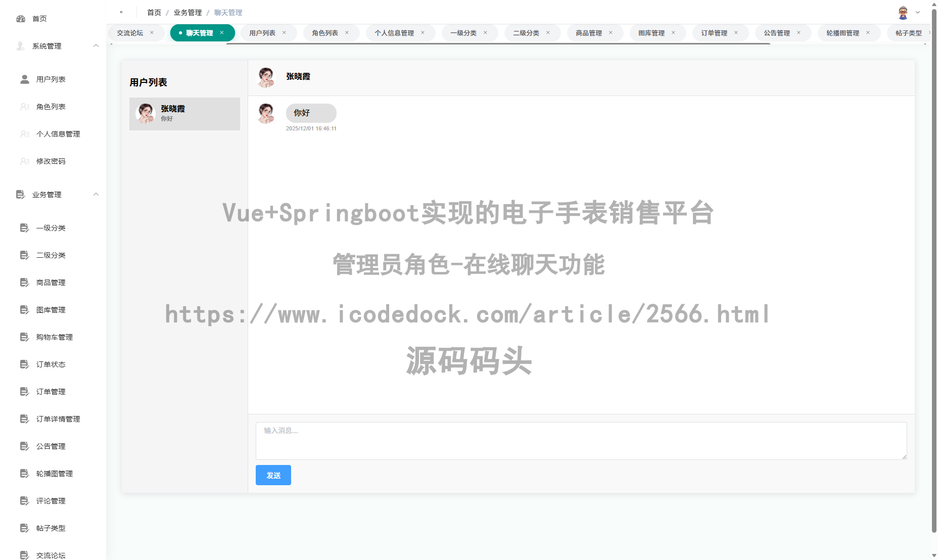Switch to the 订单管理 tab
This screenshot has height=560, width=938.
pyautogui.click(x=714, y=33)
